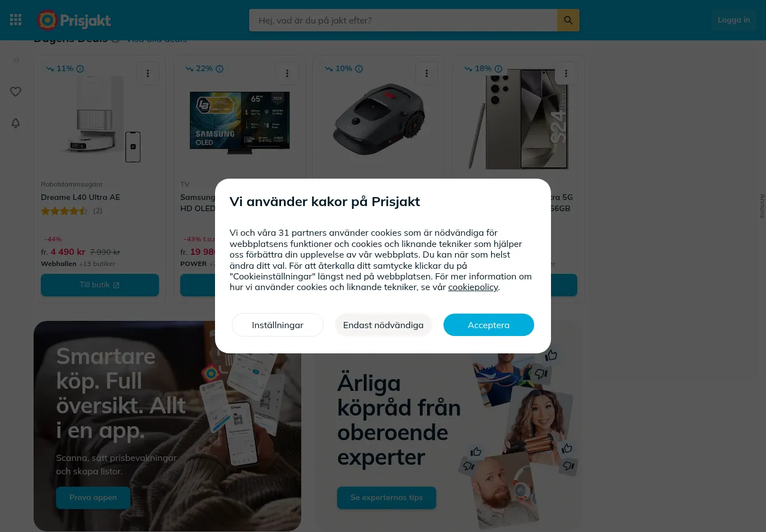
Task: Expand the sidebar with double chevron
Action: click(x=16, y=60)
